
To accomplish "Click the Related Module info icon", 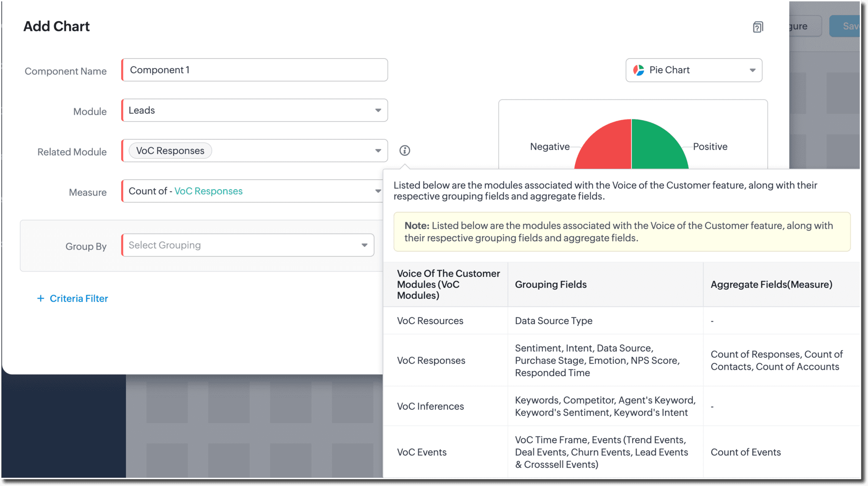I will point(404,151).
